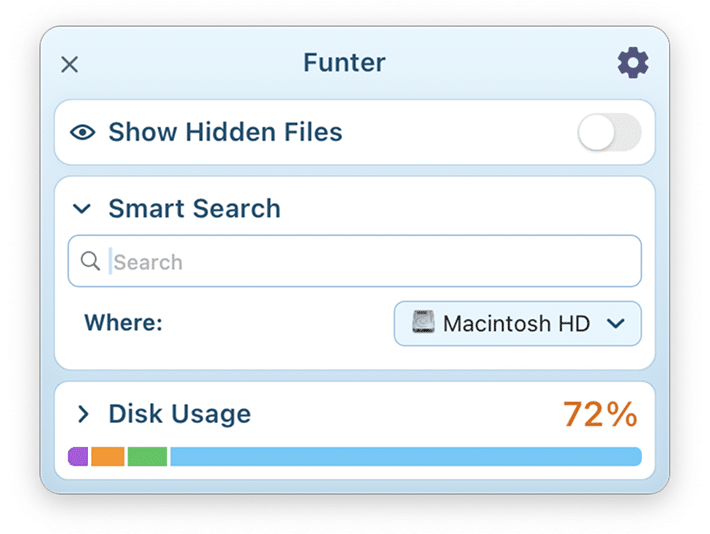Screen dimensions: 710x534
Task: Click the 72% disk usage value
Action: pyautogui.click(x=600, y=414)
